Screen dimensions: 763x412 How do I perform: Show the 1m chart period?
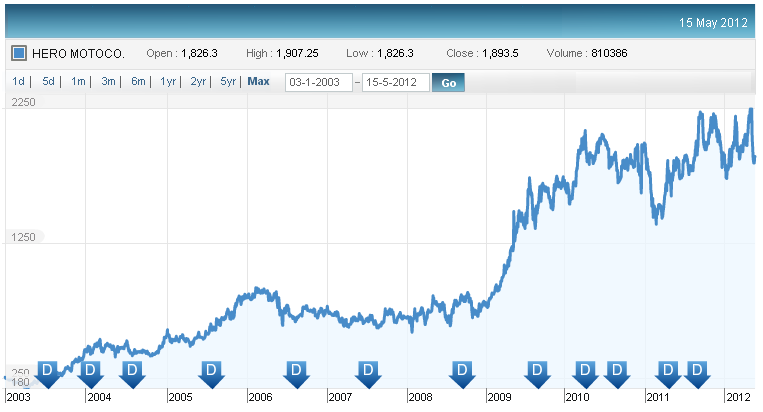[x=78, y=82]
